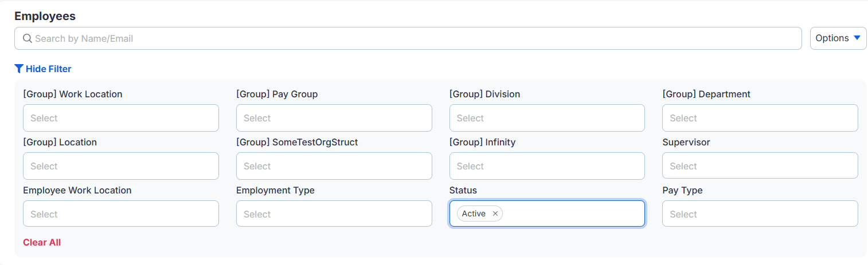Click inside the Status filter field

pyautogui.click(x=573, y=213)
